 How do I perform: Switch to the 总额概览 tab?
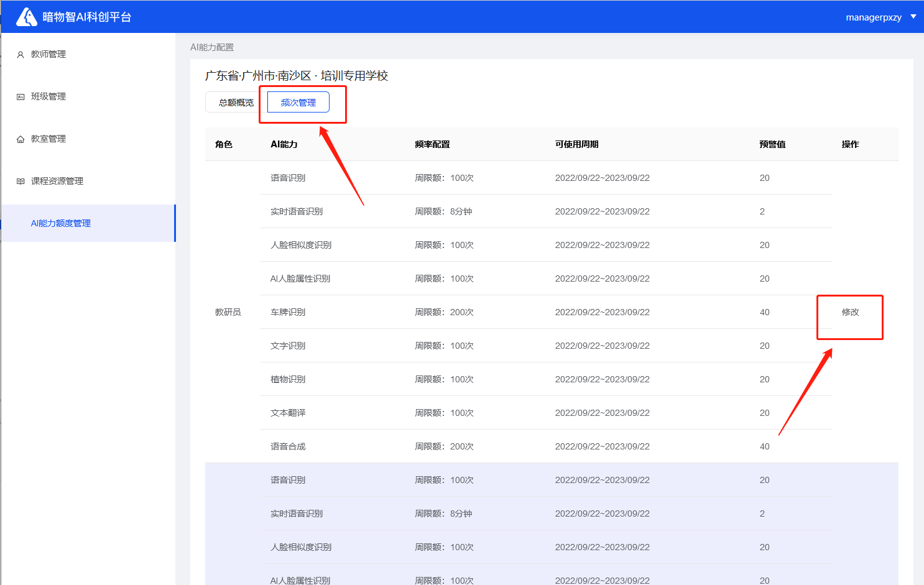(x=236, y=103)
